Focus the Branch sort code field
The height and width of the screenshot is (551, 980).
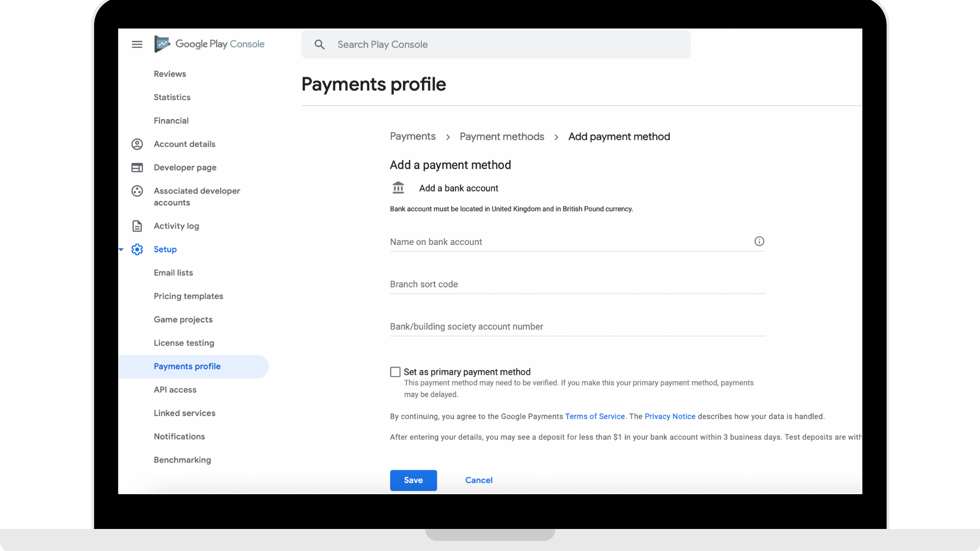pos(577,284)
